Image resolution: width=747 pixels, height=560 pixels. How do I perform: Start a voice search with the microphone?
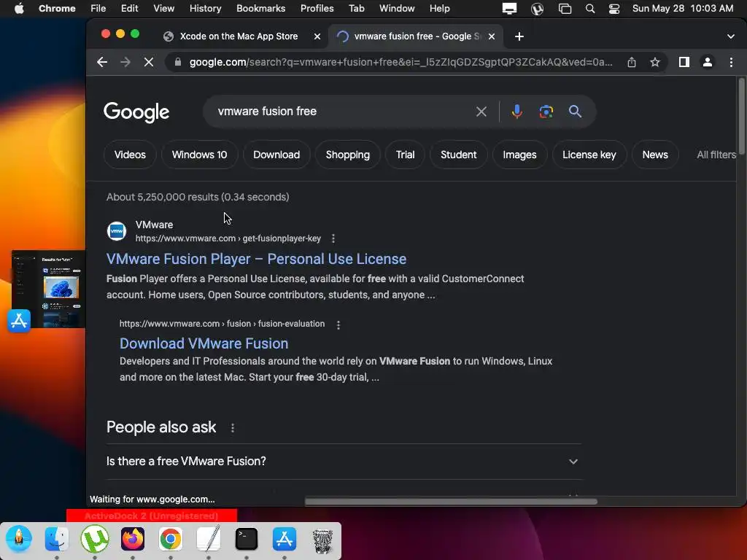point(517,112)
